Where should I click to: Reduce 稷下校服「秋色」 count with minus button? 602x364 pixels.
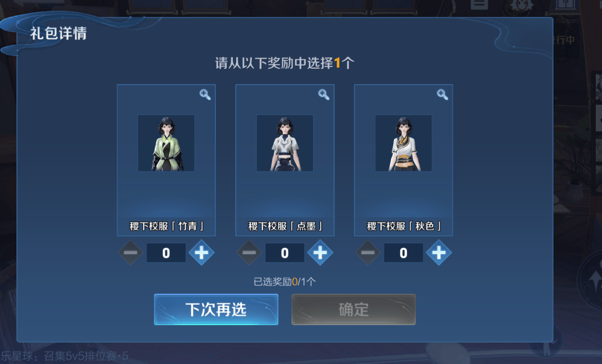[x=368, y=252]
